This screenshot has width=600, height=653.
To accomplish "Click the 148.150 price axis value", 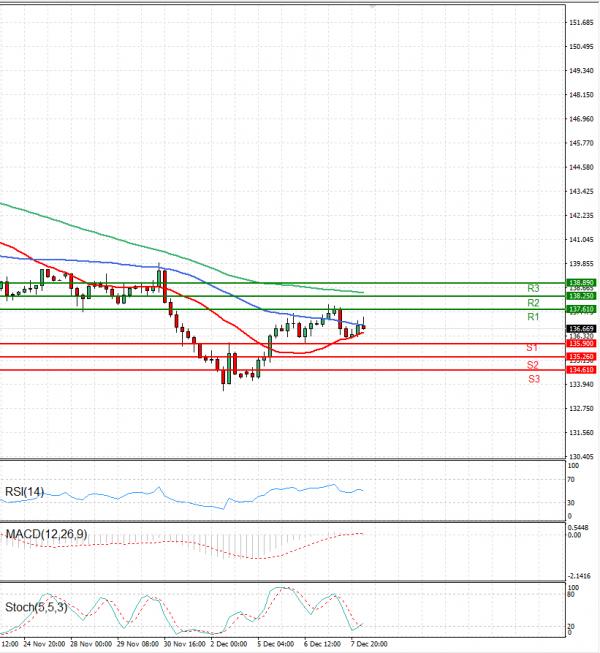I will coord(581,95).
